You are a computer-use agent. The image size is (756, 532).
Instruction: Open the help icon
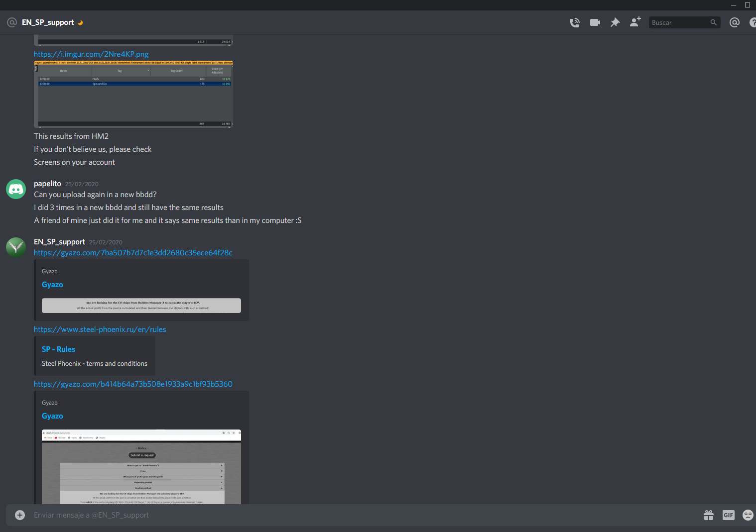coord(753,22)
